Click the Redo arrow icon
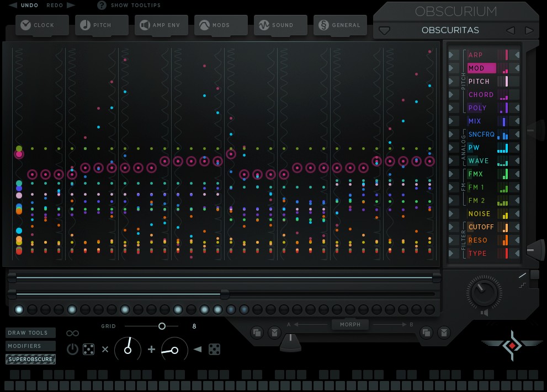Image resolution: width=547 pixels, height=392 pixels. 70,6
